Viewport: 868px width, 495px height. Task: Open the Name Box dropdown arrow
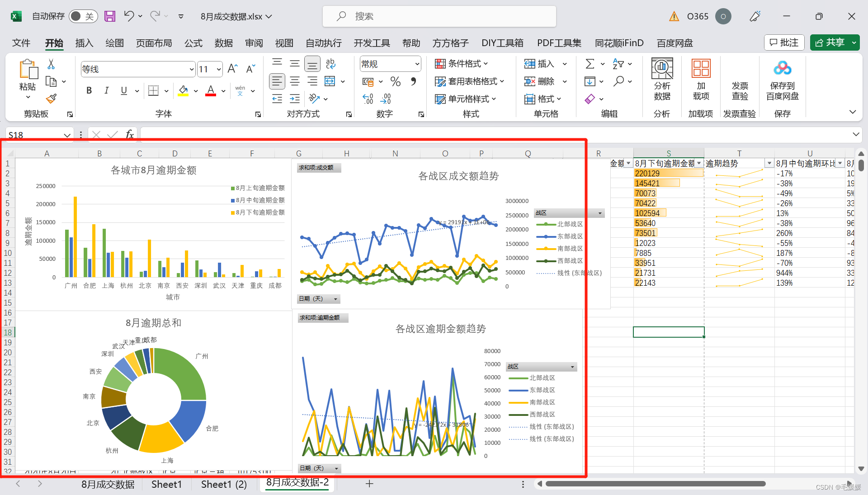pyautogui.click(x=67, y=135)
